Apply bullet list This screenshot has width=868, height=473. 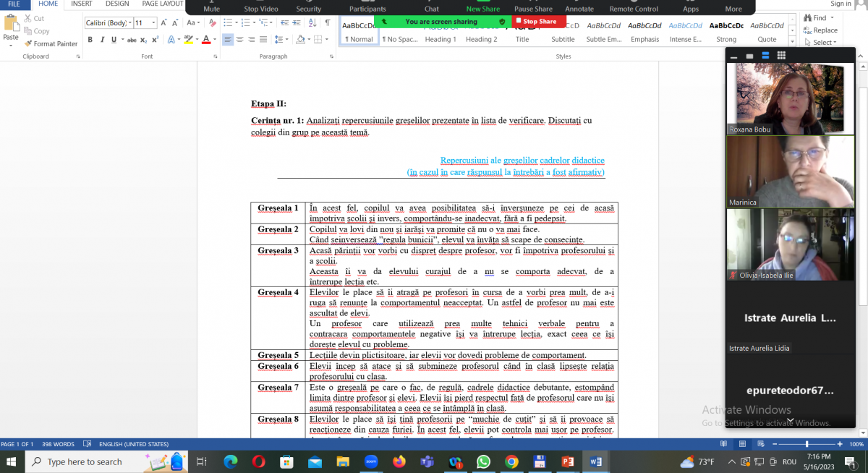228,23
